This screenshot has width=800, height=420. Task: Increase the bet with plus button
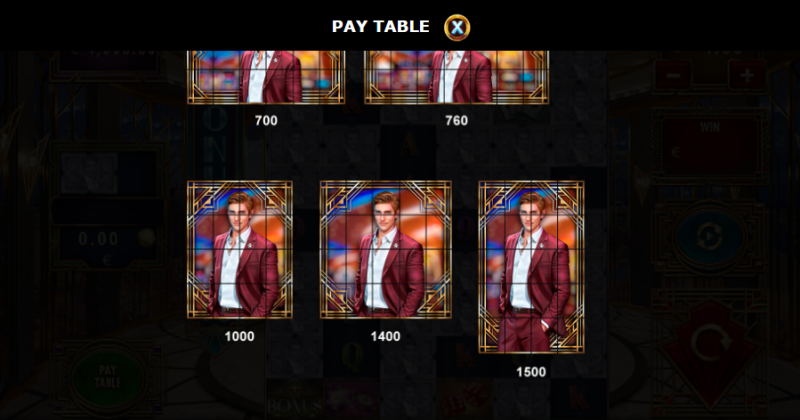point(747,76)
